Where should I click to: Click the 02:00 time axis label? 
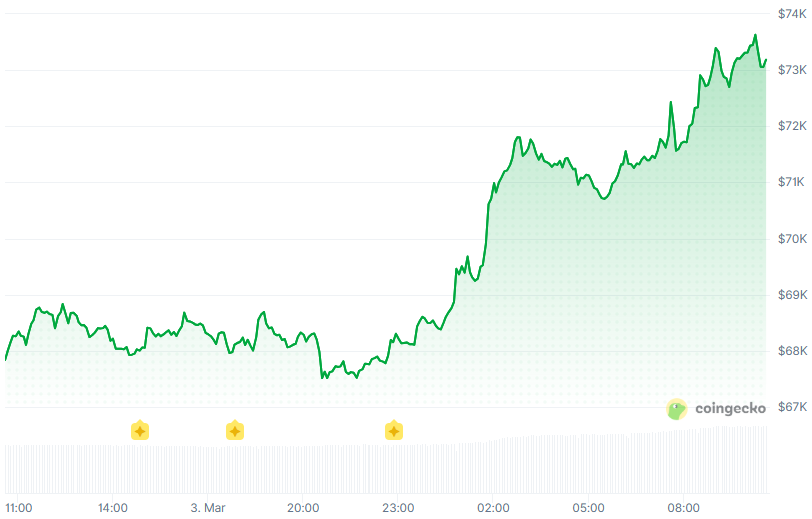point(493,508)
